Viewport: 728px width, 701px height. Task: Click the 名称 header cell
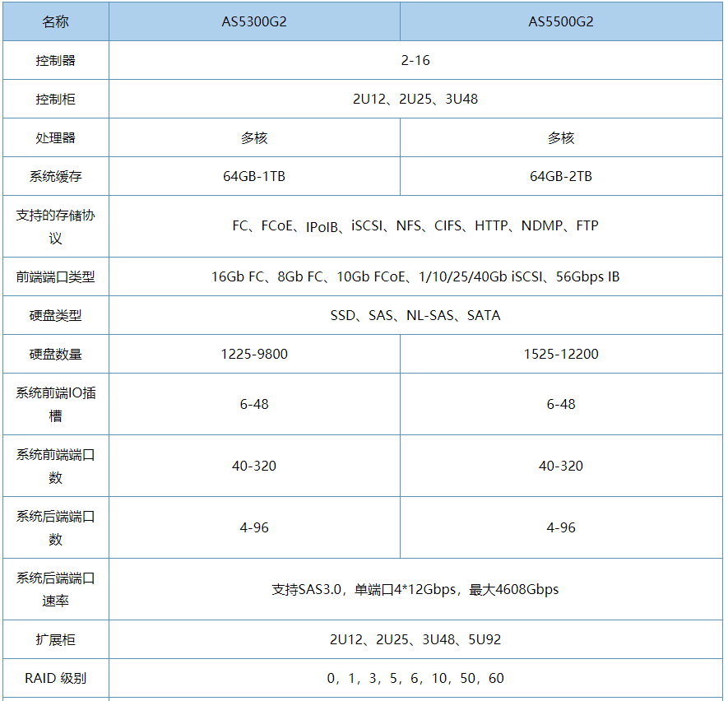tap(55, 21)
